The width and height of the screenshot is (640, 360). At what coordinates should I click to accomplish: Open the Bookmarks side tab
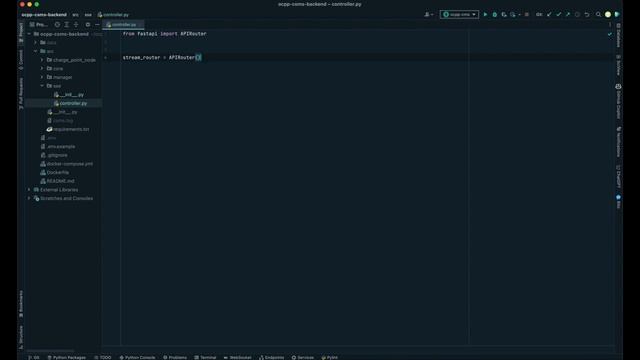click(x=21, y=304)
